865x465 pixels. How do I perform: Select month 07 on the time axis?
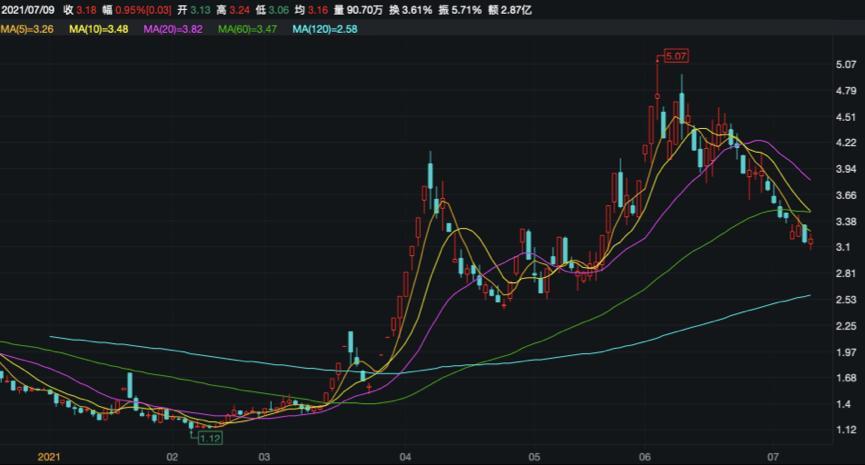click(x=771, y=457)
